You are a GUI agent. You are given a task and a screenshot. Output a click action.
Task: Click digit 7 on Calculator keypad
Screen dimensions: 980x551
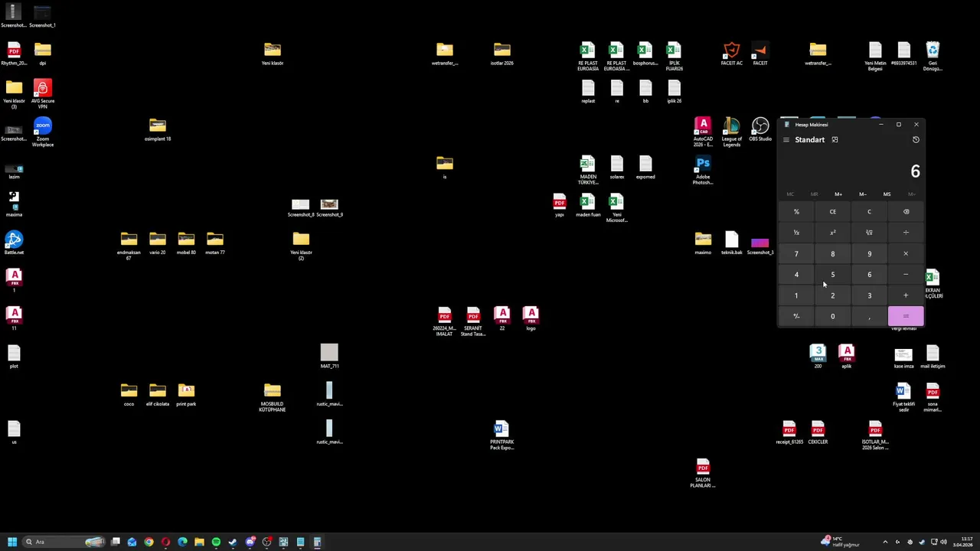point(796,254)
